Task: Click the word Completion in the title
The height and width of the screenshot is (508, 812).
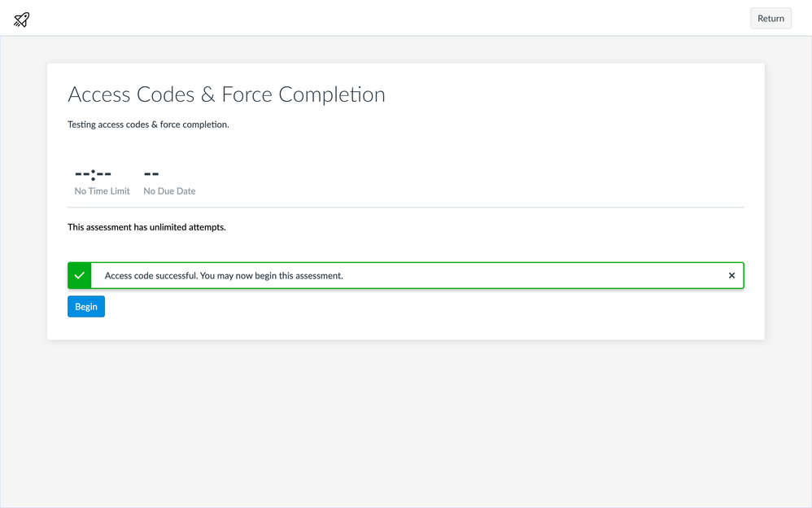Action: pos(332,95)
